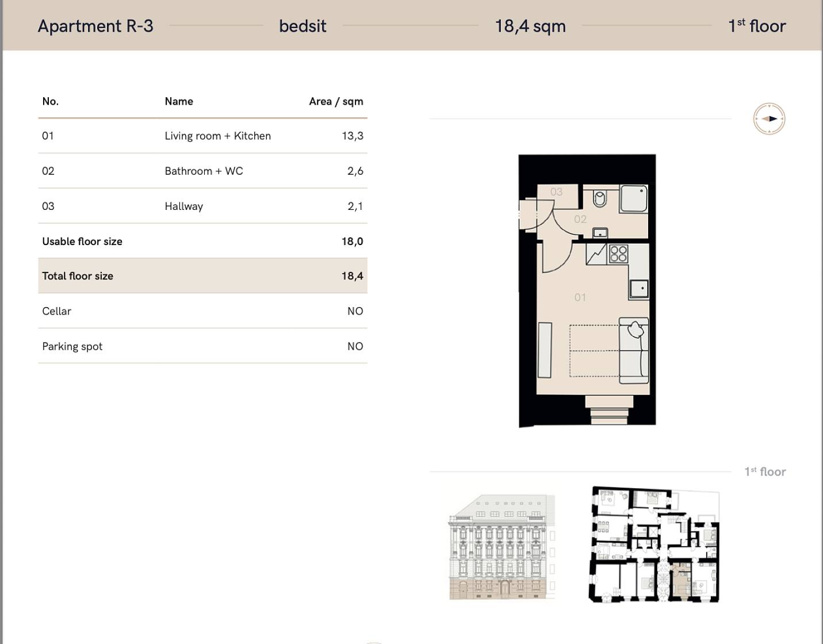Click the highlighted Total floor size row
This screenshot has height=644, width=823.
[202, 276]
